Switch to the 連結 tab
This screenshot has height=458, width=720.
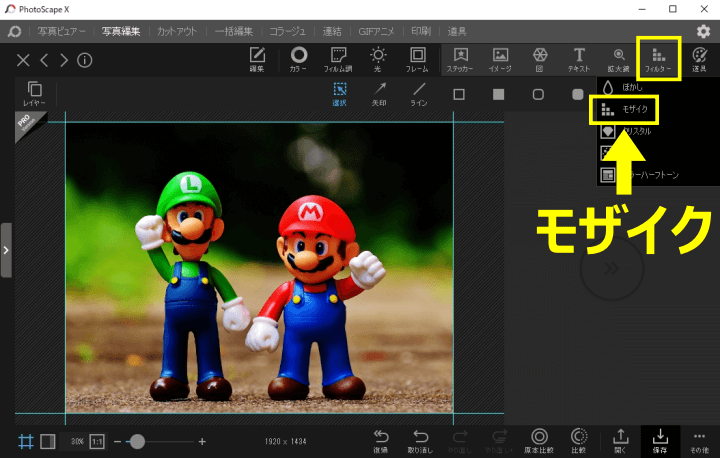coord(332,31)
